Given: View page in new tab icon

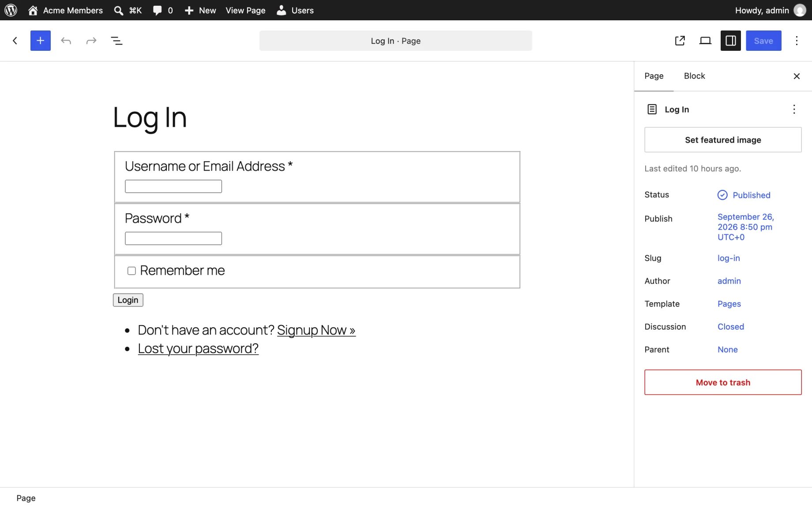Looking at the screenshot, I should point(680,41).
